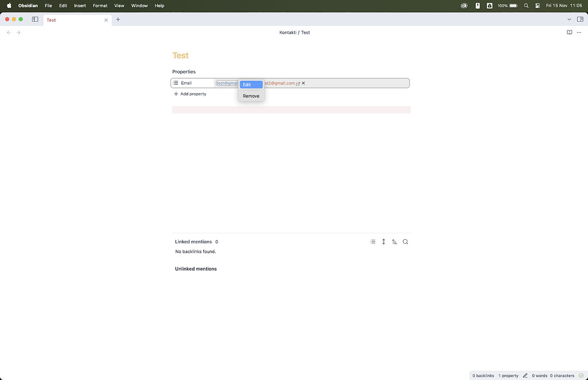The width and height of the screenshot is (588, 380).
Task: Check the battery percentage in menu bar
Action: (504, 6)
